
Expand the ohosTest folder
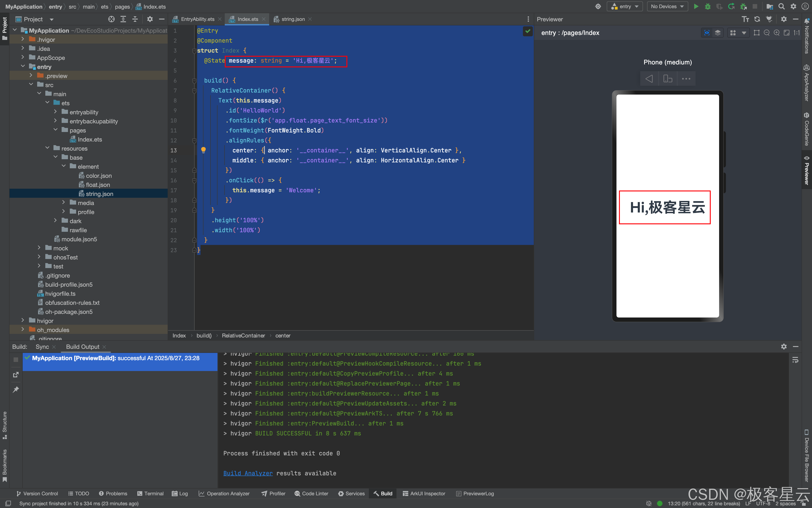[39, 257]
